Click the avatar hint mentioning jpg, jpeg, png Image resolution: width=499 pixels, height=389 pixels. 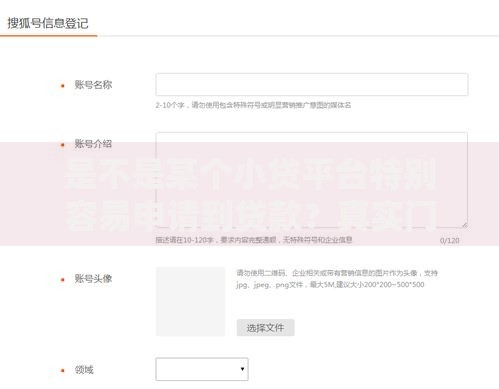[x=337, y=279]
